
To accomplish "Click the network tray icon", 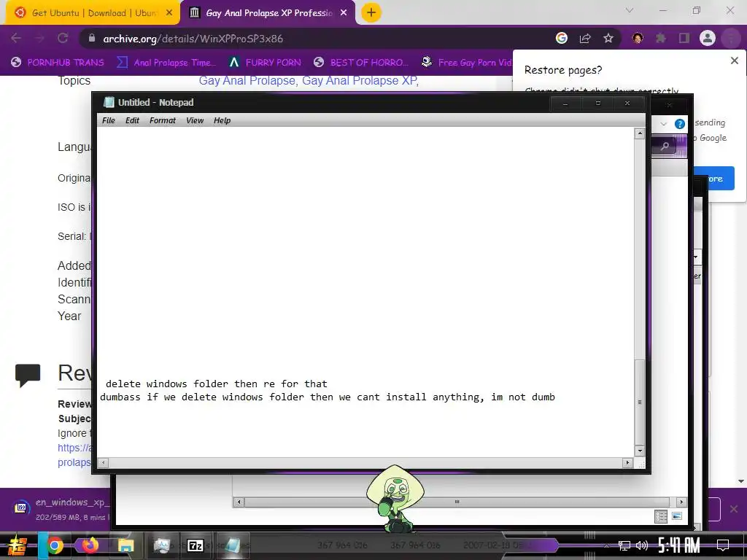I will [x=624, y=545].
